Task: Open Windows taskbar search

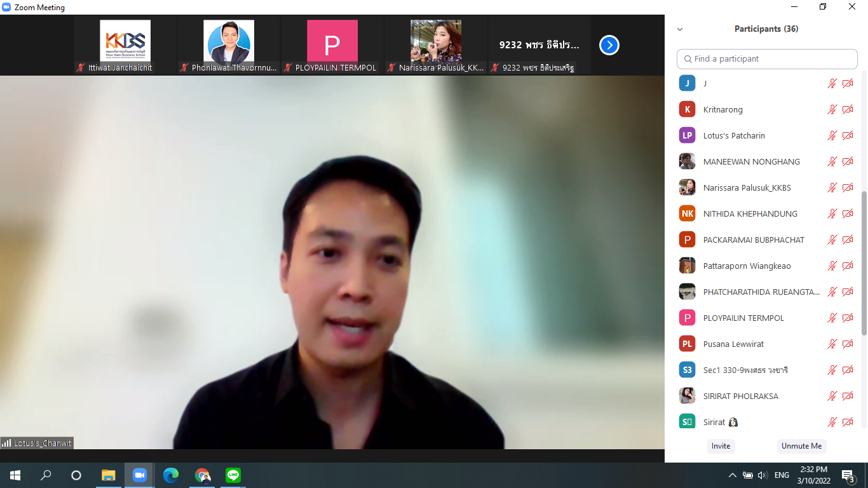Action: (x=46, y=475)
